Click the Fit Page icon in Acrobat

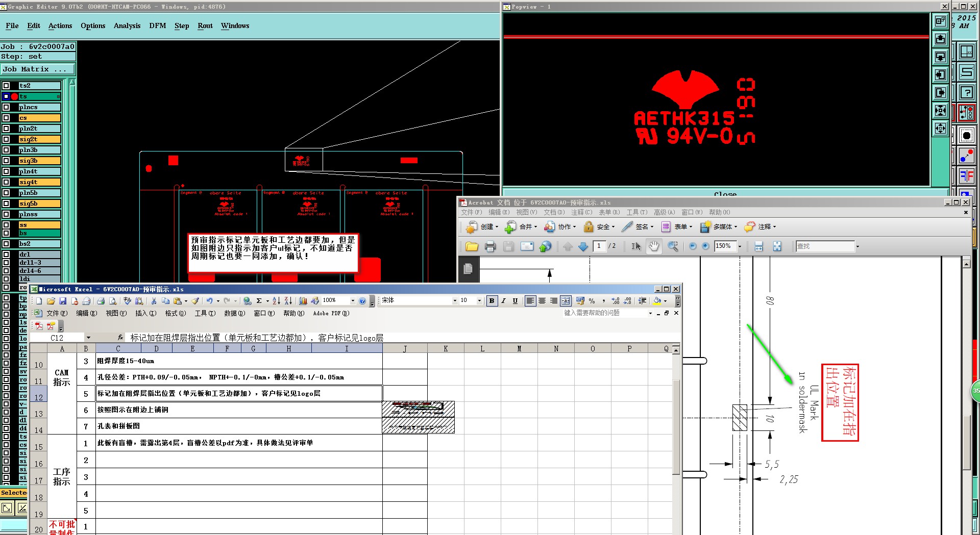pyautogui.click(x=777, y=247)
